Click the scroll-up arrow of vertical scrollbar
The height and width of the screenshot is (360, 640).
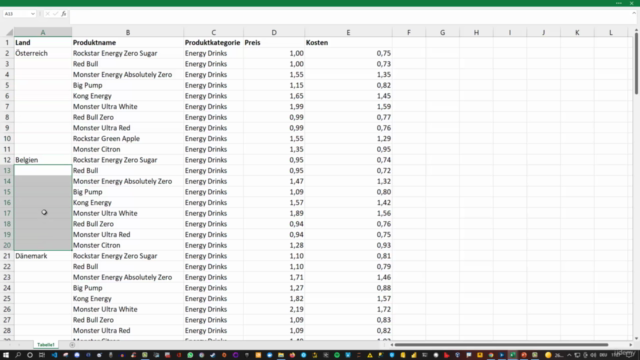[636, 31]
